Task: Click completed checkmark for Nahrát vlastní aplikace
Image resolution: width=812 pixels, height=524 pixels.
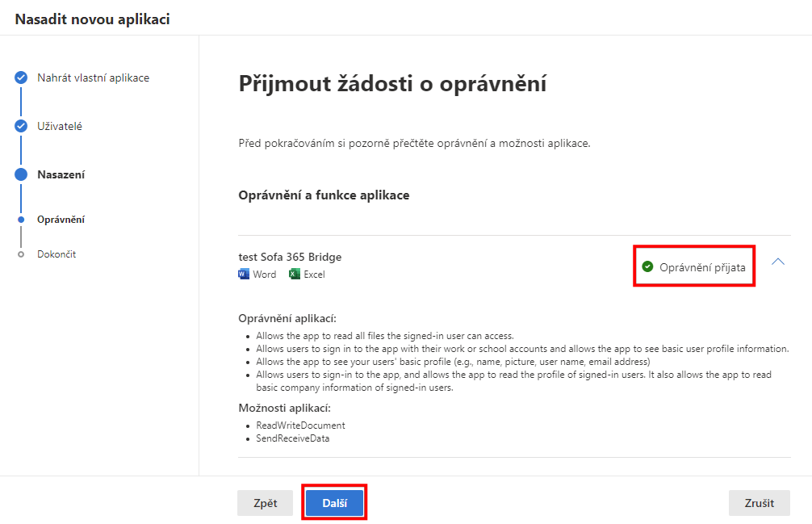Action: click(x=21, y=78)
